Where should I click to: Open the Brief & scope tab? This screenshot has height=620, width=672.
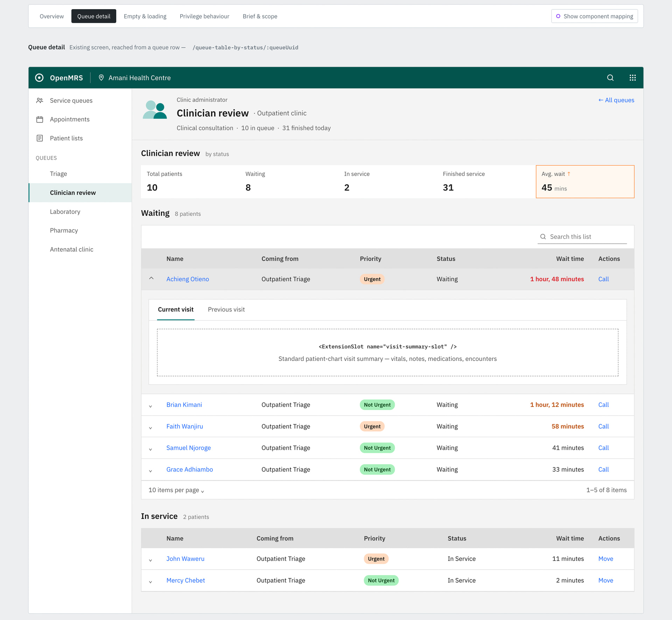tap(260, 16)
